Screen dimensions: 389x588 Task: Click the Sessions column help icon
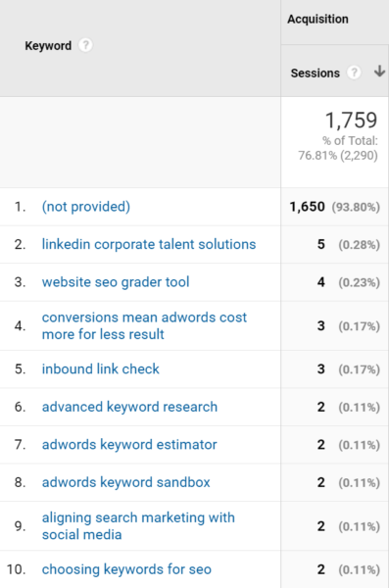pyautogui.click(x=354, y=73)
